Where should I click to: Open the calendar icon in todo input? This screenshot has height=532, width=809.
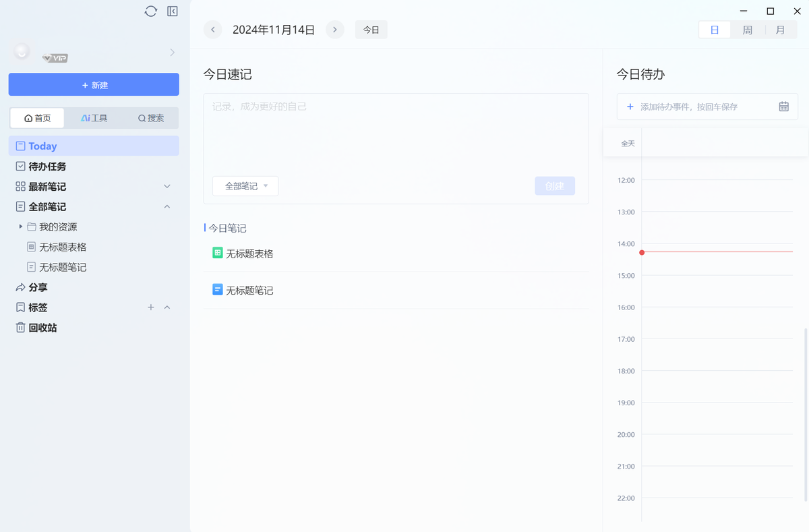[783, 107]
